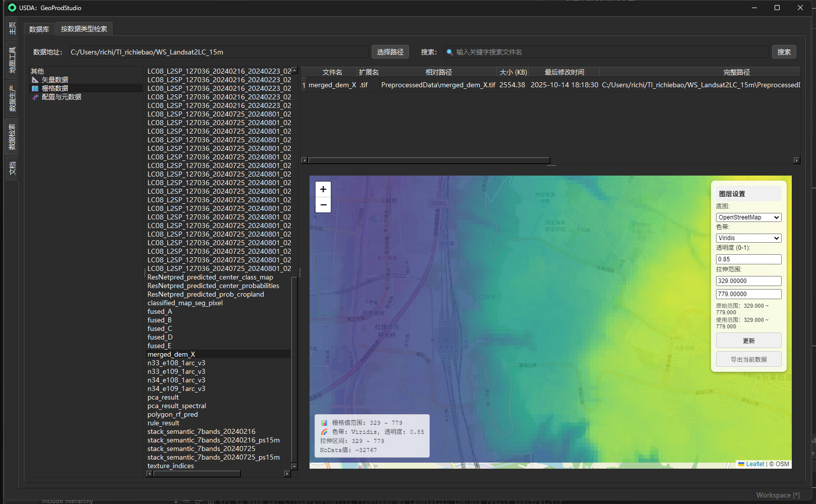Click the 选择路径 button
This screenshot has width=816, height=504.
(x=390, y=52)
